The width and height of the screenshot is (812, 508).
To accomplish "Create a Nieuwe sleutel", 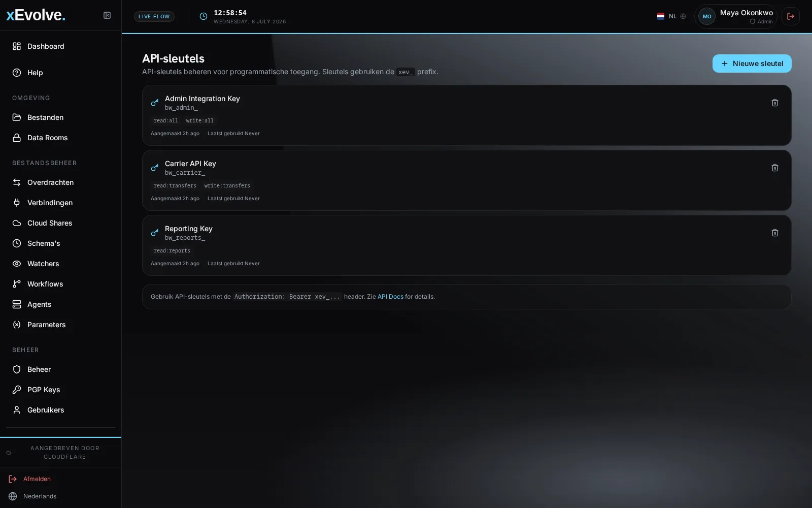I will point(752,63).
